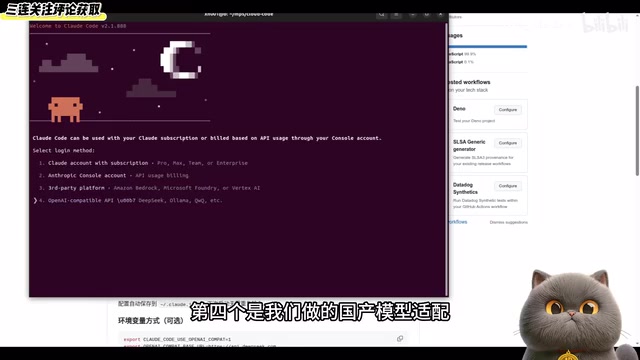640x360 pixels.
Task: Click the terminal window scrollbar
Action: click(447, 159)
